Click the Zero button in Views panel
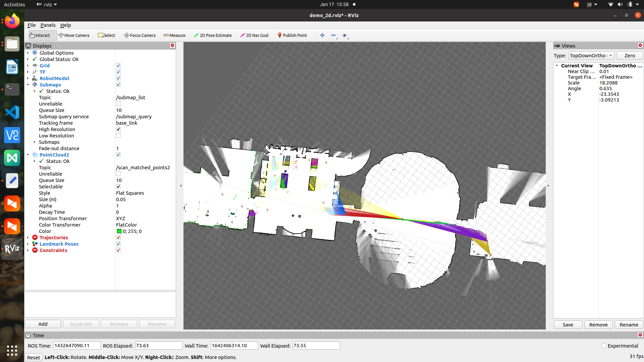 tap(629, 55)
